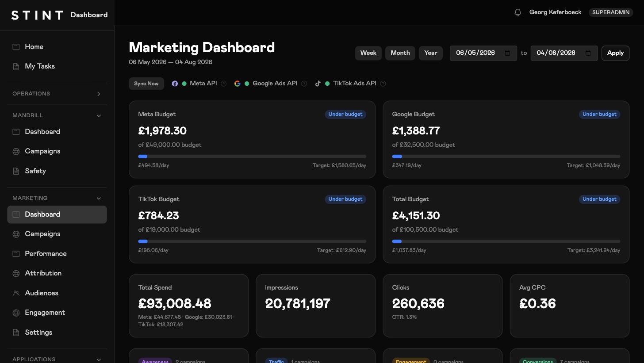Click the Meta logo icon
The width and height of the screenshot is (644, 363).
click(175, 84)
